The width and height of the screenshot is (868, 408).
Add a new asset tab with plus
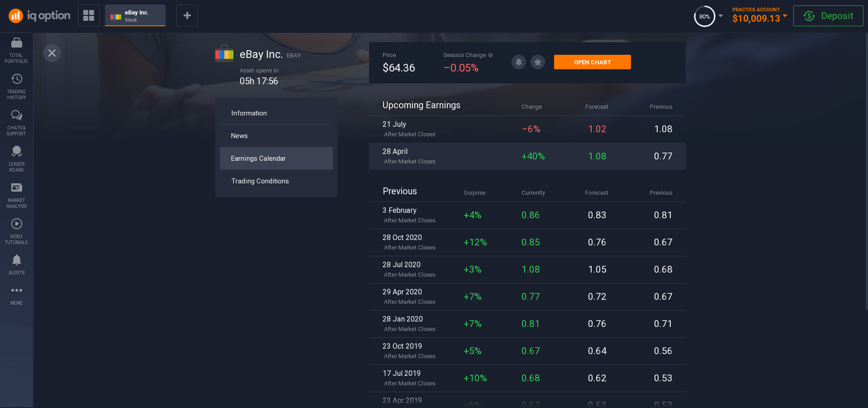pyautogui.click(x=187, y=15)
